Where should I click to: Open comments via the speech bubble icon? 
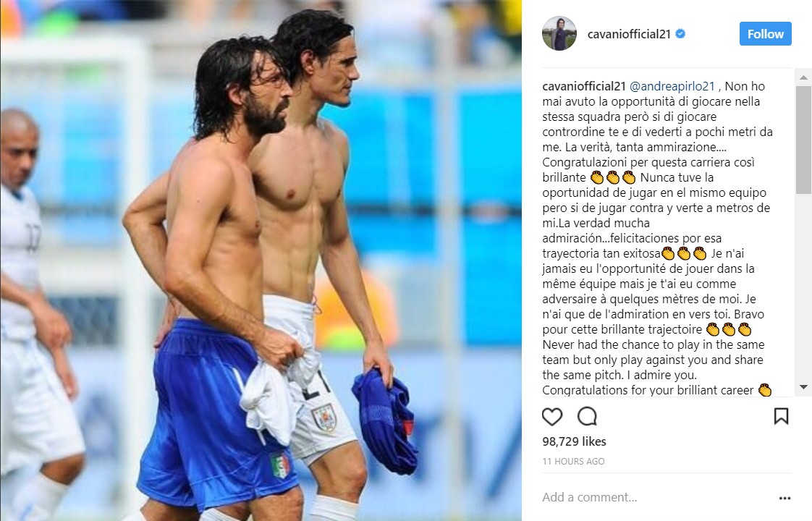587,416
